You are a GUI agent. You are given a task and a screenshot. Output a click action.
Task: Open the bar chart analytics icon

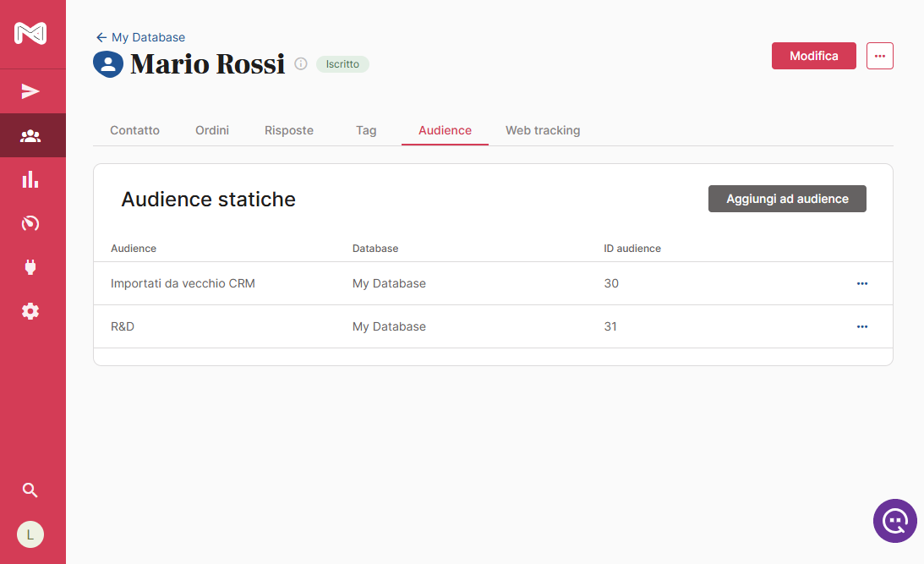tap(30, 179)
